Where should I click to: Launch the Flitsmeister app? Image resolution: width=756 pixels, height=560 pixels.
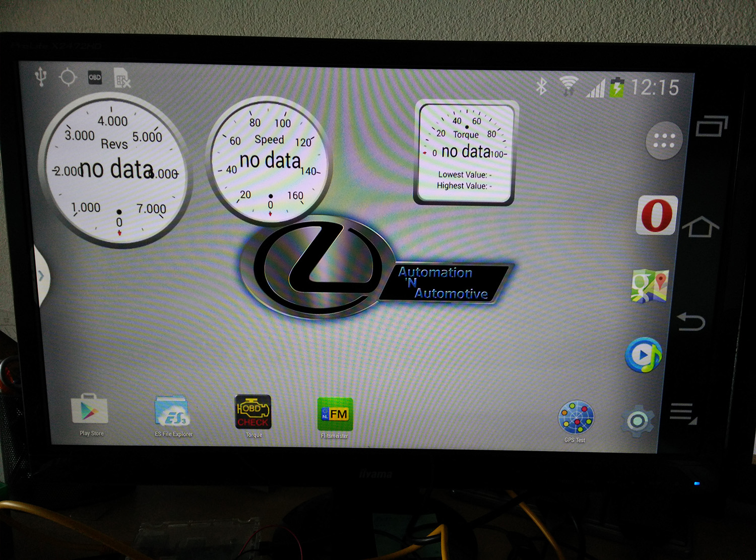[335, 414]
